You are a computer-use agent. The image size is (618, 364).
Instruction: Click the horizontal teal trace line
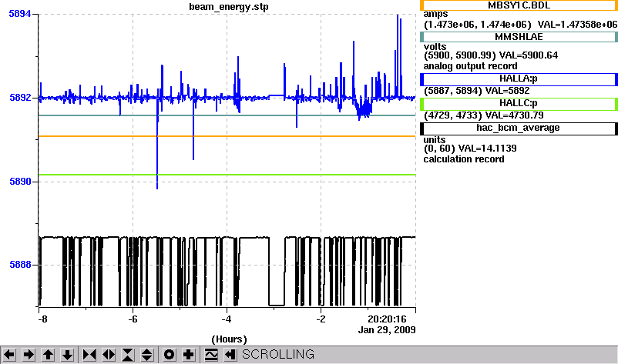[x=227, y=115]
